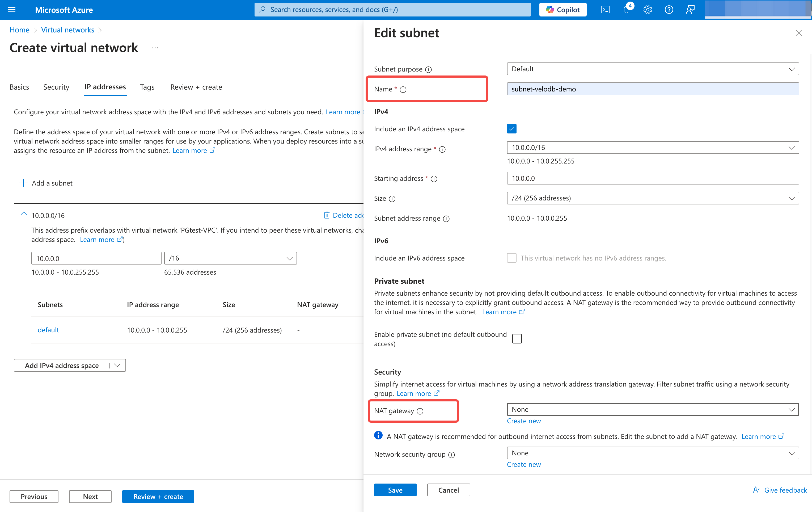Screen dimensions: 812x512
Task: Toggle Include an IPv6 address space checkbox
Action: click(511, 258)
